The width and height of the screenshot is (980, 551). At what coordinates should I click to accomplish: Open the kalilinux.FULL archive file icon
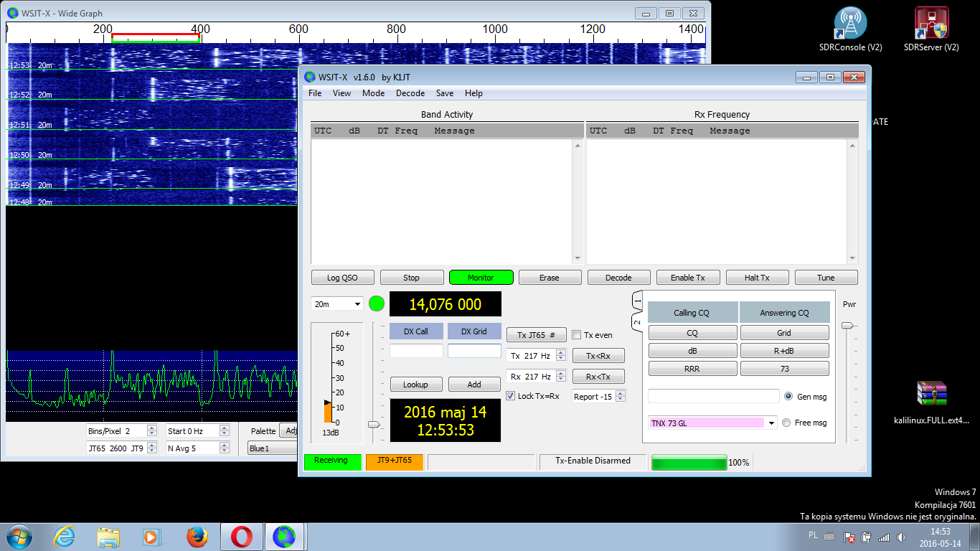931,394
